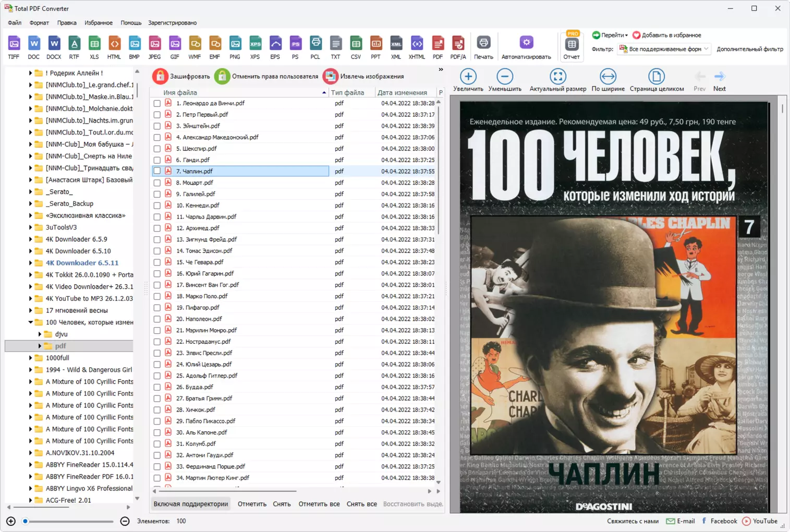790x532 pixels.
Task: Open Автоматизировать automation tool
Action: [x=526, y=47]
